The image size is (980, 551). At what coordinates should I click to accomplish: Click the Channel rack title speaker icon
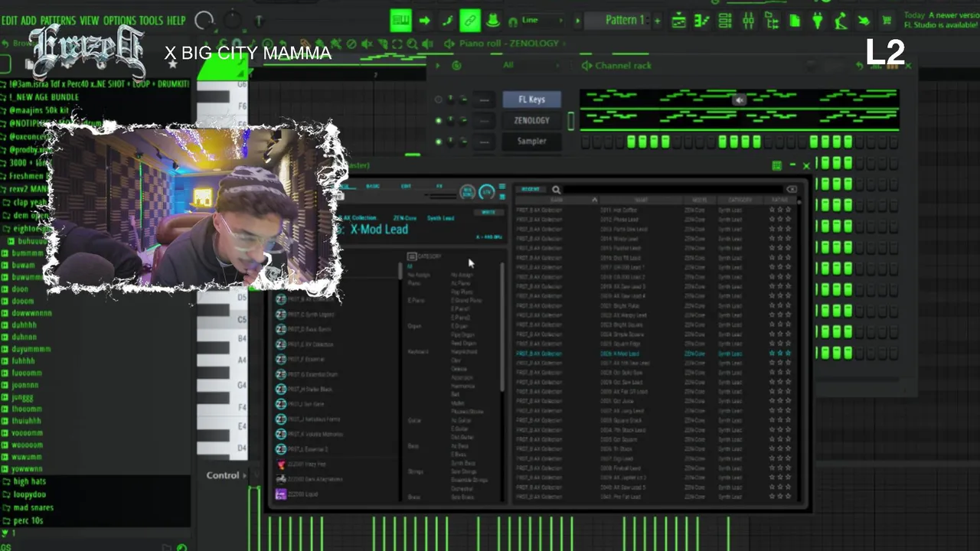tap(586, 66)
